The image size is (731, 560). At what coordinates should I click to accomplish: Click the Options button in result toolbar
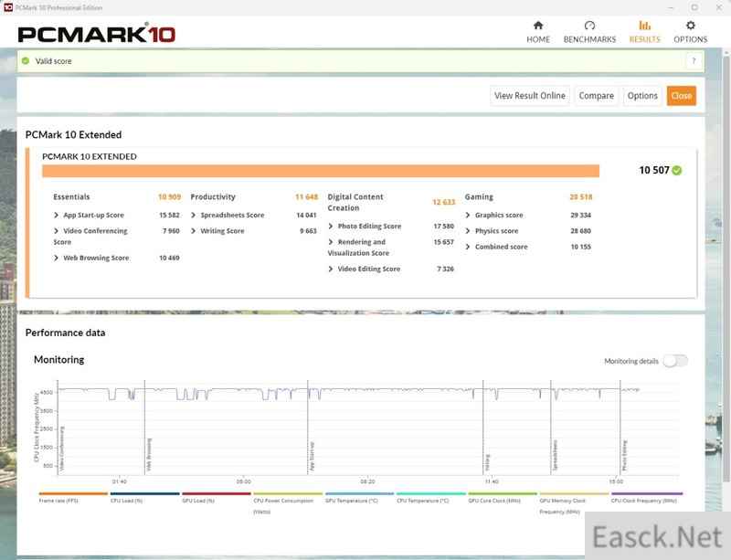pyautogui.click(x=642, y=96)
